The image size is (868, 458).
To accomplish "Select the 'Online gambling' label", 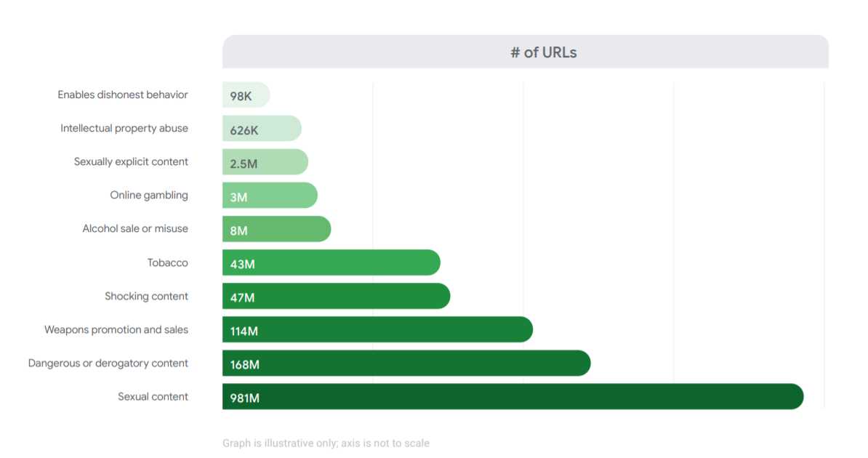I will (149, 195).
